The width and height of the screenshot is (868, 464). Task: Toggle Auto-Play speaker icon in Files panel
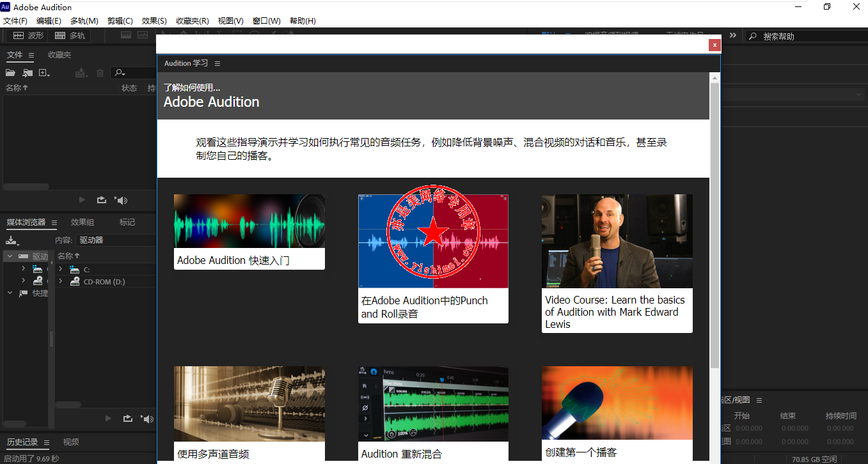(x=121, y=200)
